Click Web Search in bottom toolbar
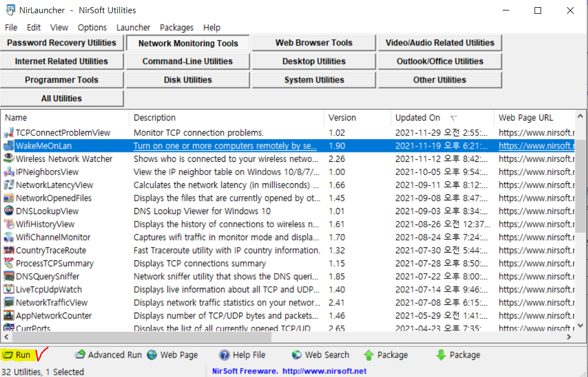Screen dimensions: 588x377 (320, 355)
